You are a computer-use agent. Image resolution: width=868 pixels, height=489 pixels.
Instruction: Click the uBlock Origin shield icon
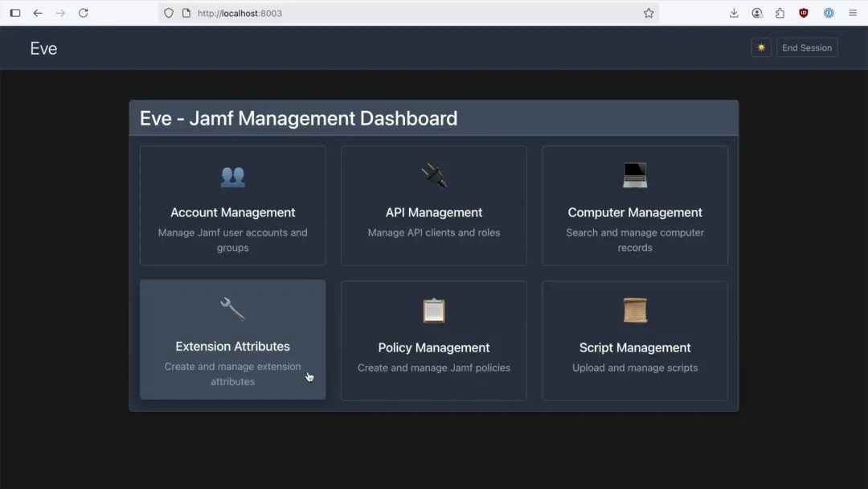pyautogui.click(x=803, y=13)
